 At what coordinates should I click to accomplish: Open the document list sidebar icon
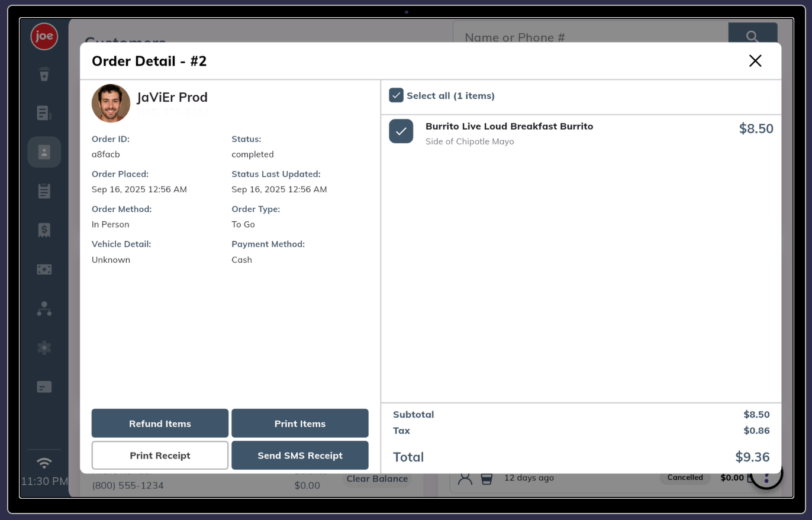(44, 113)
